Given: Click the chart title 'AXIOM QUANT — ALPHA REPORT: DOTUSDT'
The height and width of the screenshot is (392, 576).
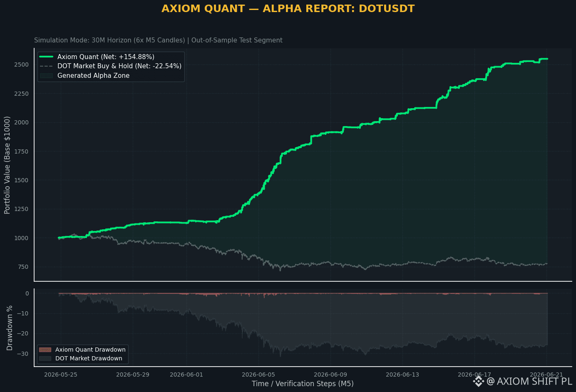Looking at the screenshot, I should pos(288,9).
